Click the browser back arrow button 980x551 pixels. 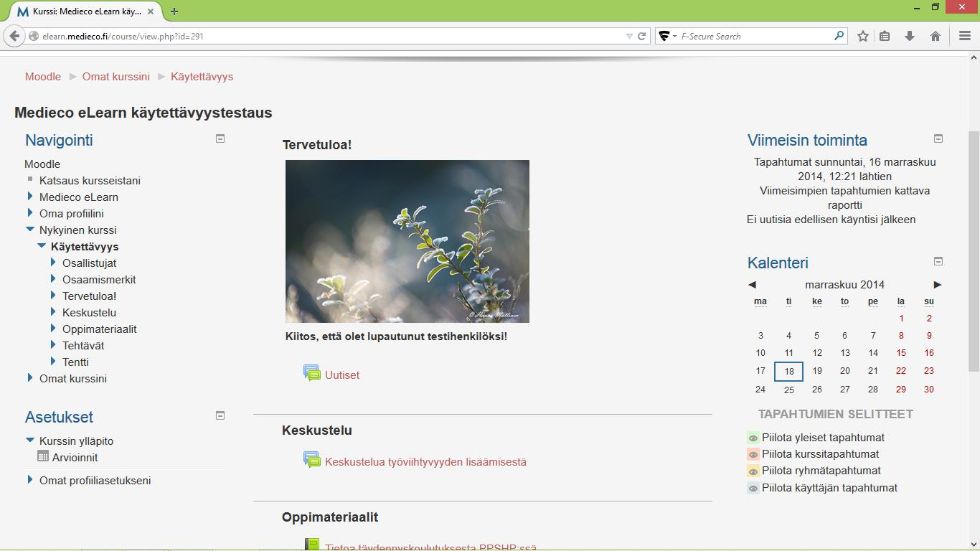(14, 36)
